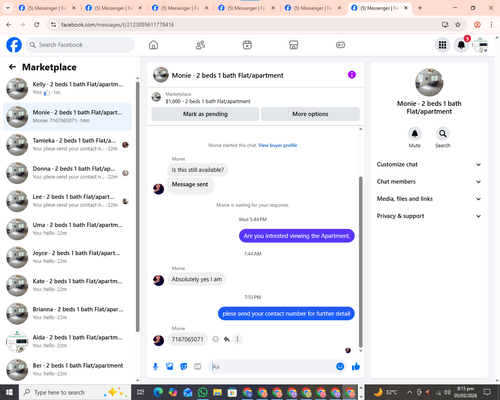This screenshot has width=500, height=400.
Task: Open Uma's conversation in chat list
Action: click(68, 229)
